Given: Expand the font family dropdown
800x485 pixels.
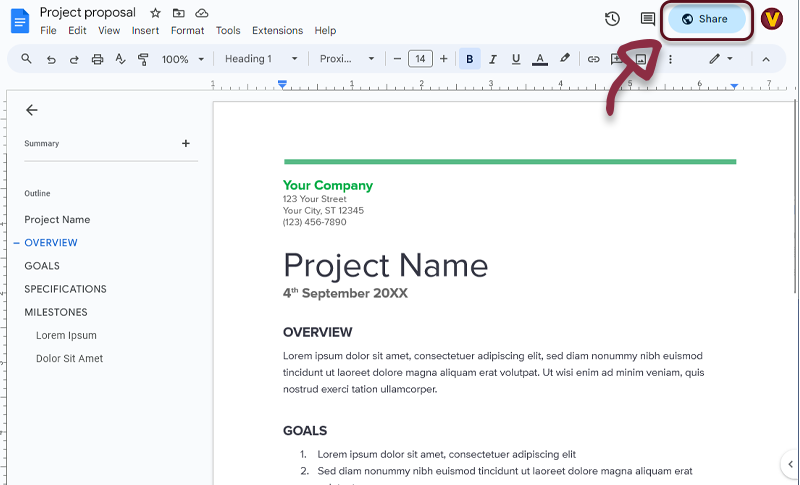Looking at the screenshot, I should pyautogui.click(x=346, y=59).
